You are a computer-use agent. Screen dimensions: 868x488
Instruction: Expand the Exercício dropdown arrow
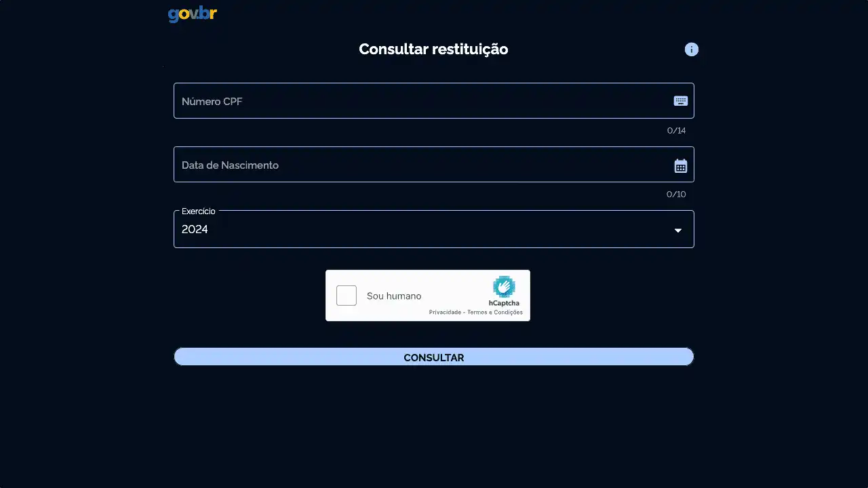coord(677,230)
